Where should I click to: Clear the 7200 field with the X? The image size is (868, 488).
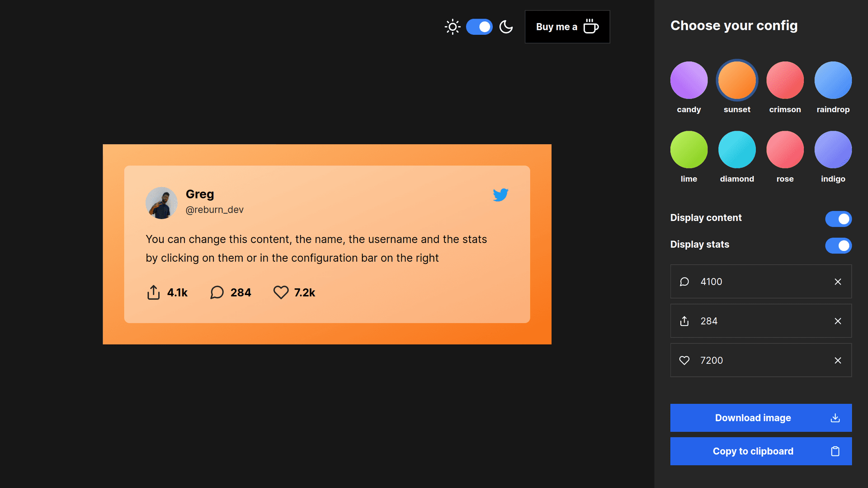(838, 360)
